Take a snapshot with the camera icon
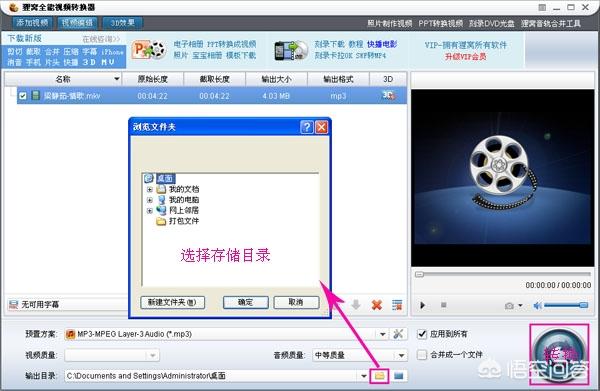Screen dimensions: 600x391 pos(509,305)
